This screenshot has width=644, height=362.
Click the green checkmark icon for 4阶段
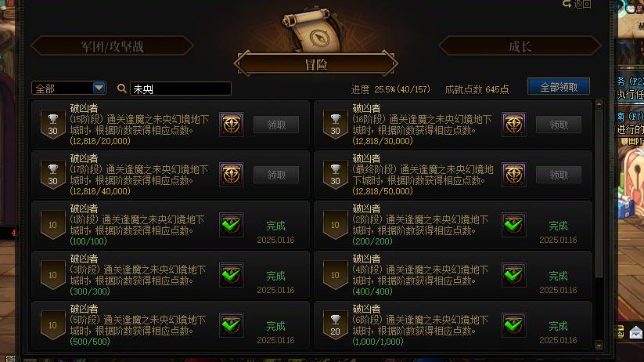coord(514,275)
